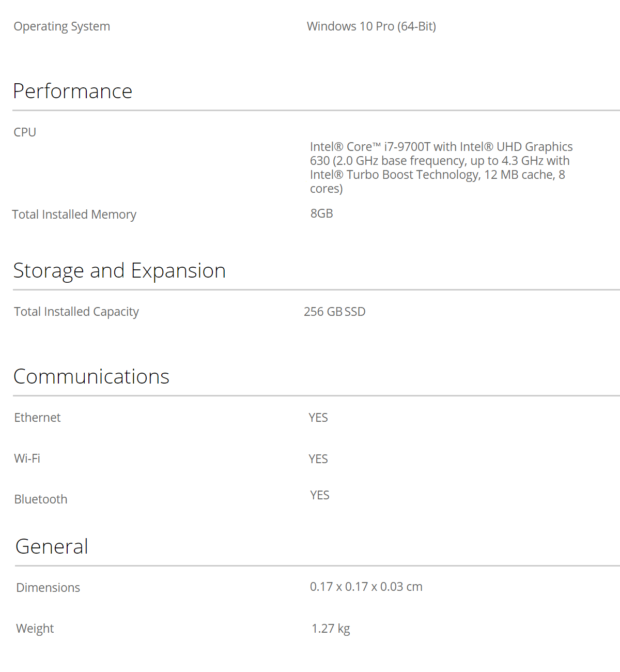Click the Total Installed Capacity label

point(76,312)
